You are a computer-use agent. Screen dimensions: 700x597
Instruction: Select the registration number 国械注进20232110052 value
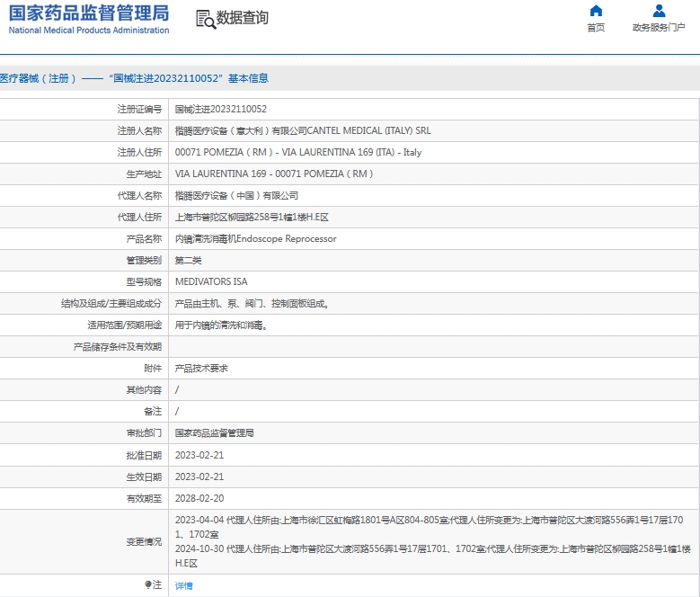220,109
